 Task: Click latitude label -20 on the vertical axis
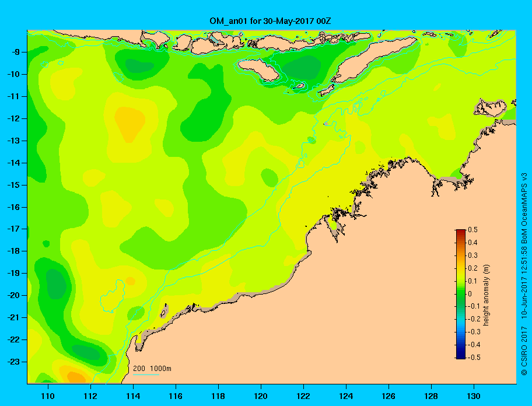[x=13, y=295]
